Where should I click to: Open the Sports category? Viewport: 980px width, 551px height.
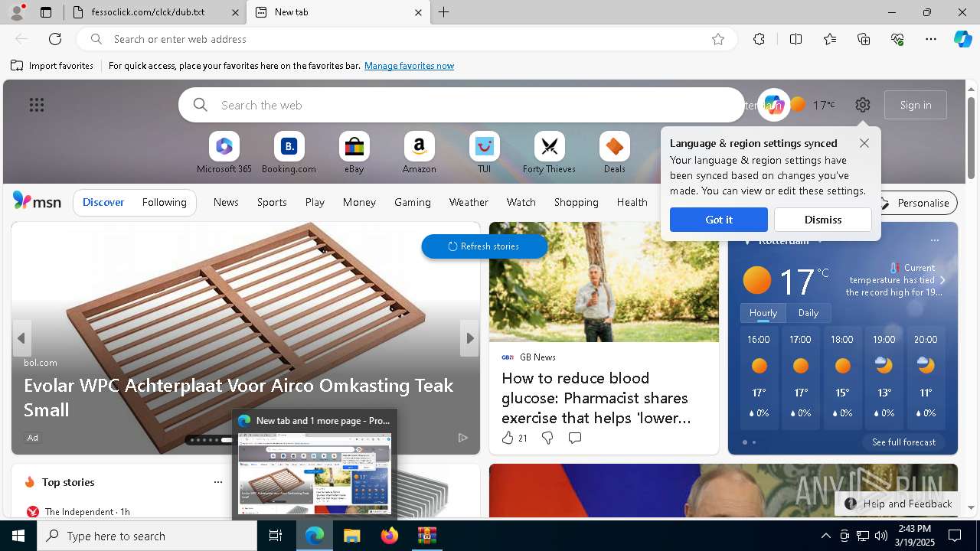click(272, 202)
